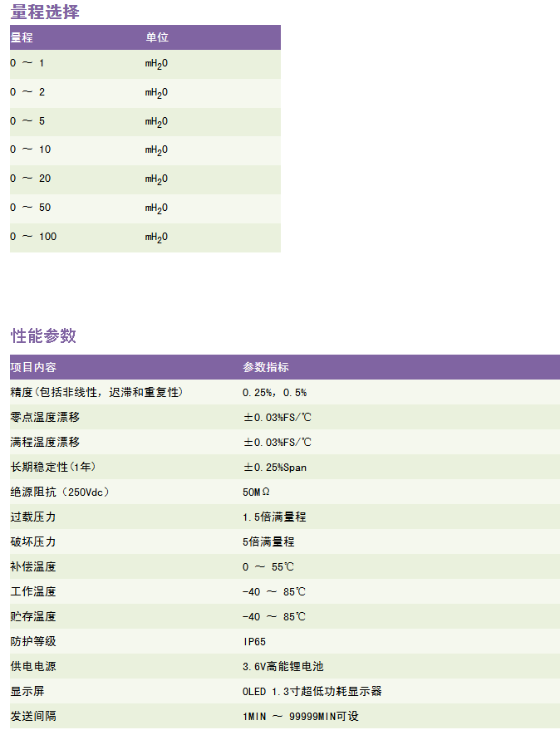Select the IP65 protection rating value

click(254, 641)
